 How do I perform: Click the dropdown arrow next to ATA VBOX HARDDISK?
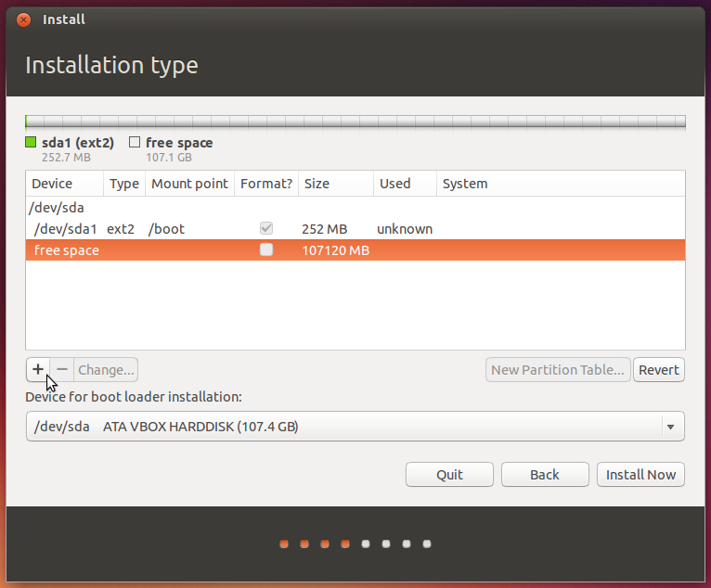point(671,427)
